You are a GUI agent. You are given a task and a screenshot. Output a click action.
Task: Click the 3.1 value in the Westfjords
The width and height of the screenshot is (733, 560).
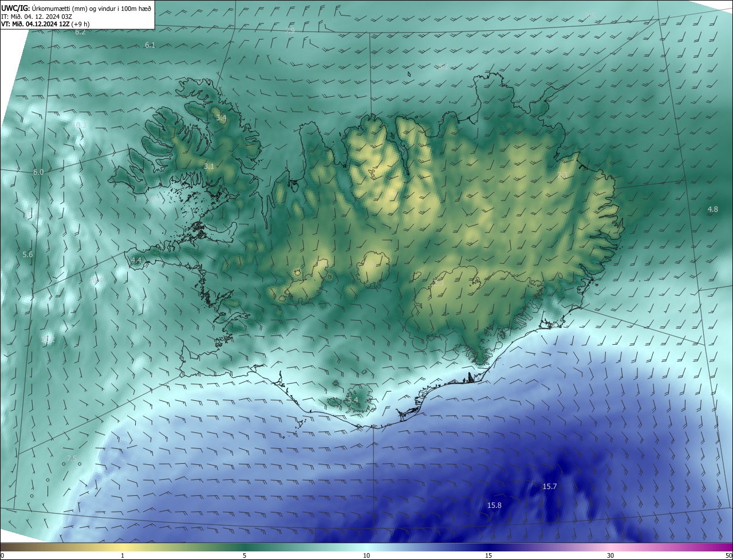[x=209, y=166]
